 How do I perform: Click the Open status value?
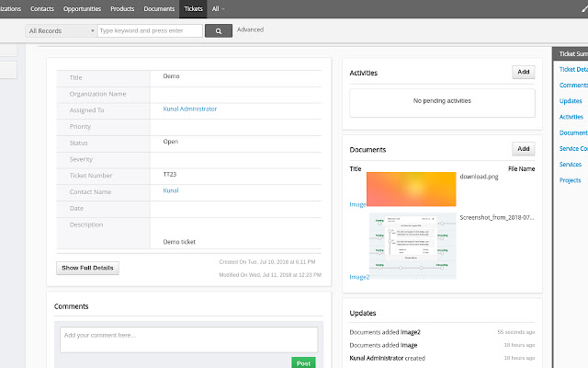click(x=170, y=142)
